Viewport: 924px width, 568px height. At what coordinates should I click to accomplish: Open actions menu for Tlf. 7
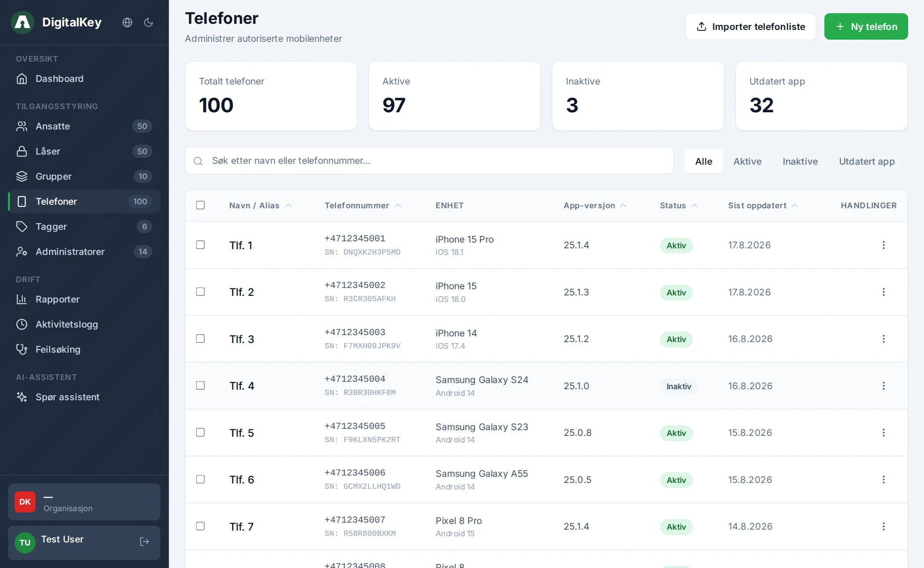tap(884, 527)
